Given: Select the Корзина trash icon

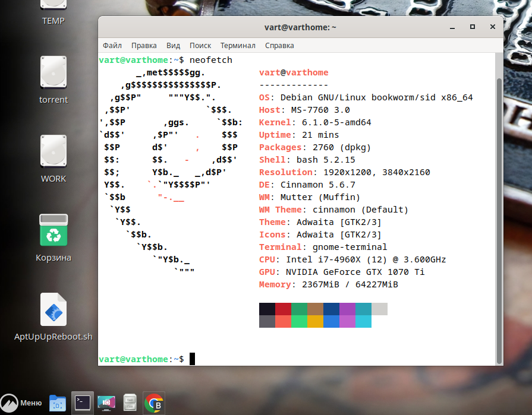Looking at the screenshot, I should pyautogui.click(x=53, y=238).
